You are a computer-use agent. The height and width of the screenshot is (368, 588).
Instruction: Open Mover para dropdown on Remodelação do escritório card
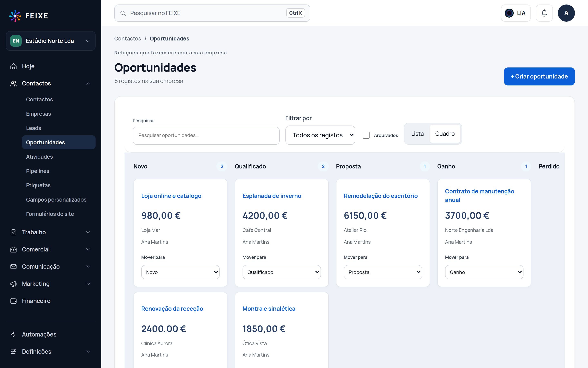pos(383,272)
